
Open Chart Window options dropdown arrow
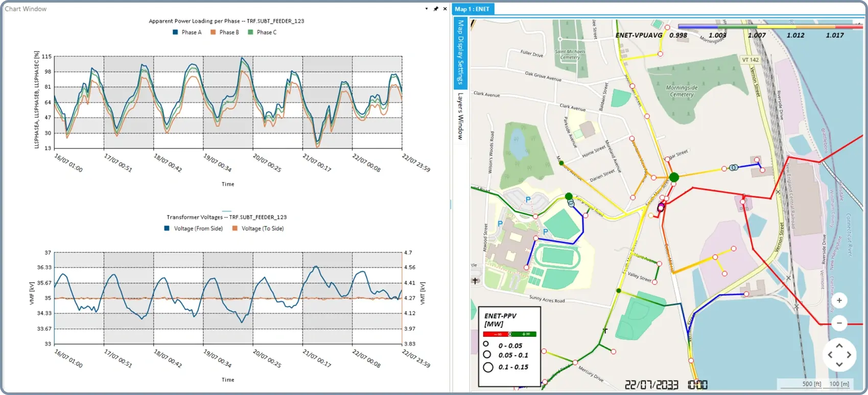(x=427, y=9)
